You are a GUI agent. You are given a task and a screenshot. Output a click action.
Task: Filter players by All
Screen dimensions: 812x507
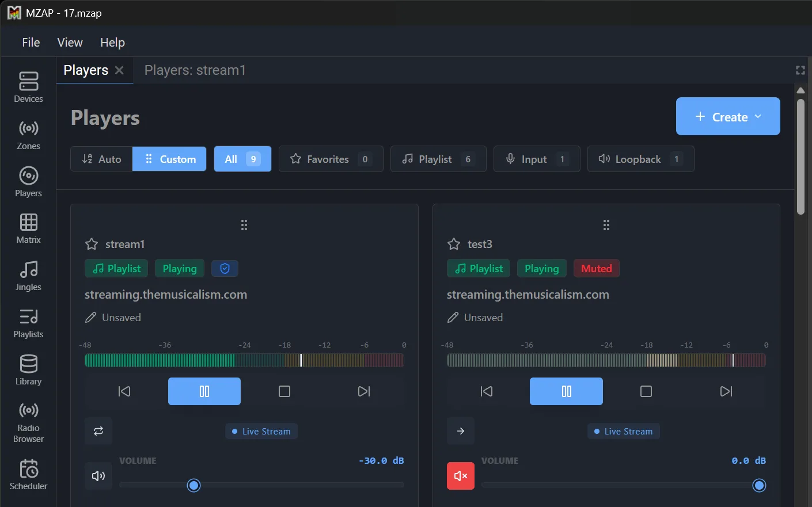(x=242, y=159)
